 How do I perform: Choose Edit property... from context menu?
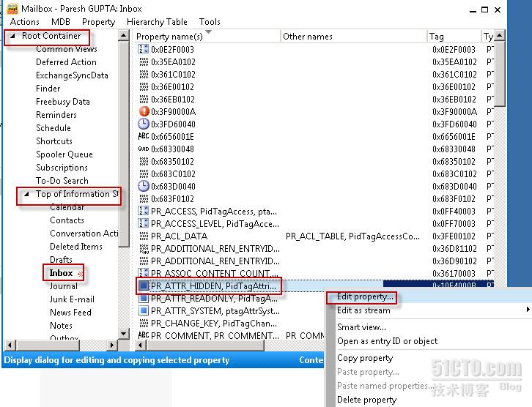coord(365,297)
